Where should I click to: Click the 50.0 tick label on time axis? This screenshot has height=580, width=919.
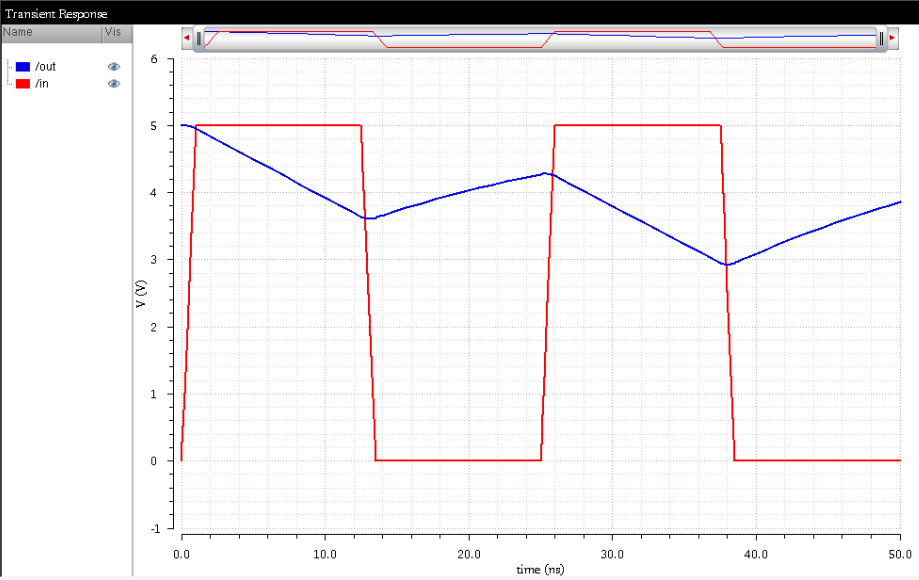[x=900, y=554]
